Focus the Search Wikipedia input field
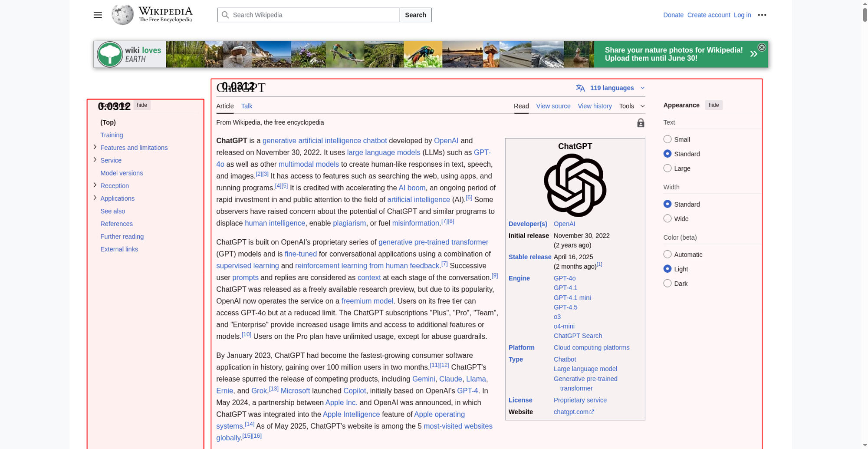This screenshot has width=868, height=449. point(309,15)
